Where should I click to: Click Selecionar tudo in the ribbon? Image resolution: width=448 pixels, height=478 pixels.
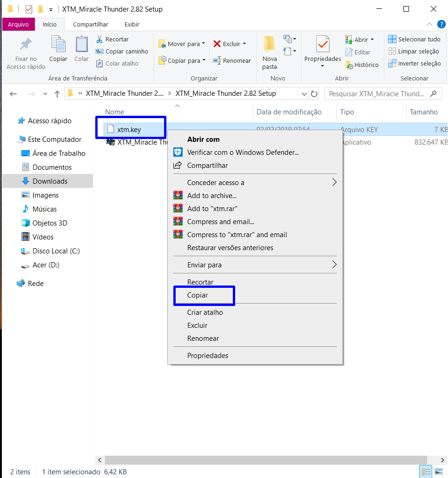click(x=414, y=40)
